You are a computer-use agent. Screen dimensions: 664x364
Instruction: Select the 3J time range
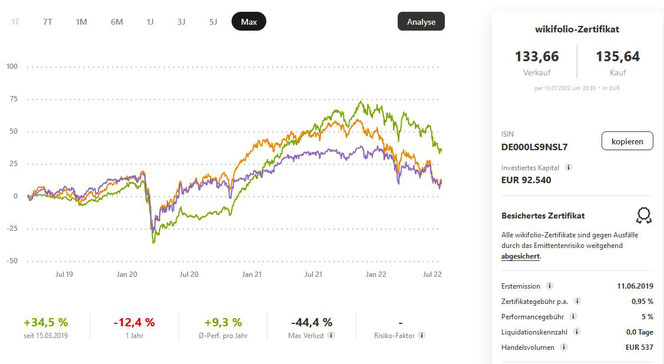tap(181, 22)
